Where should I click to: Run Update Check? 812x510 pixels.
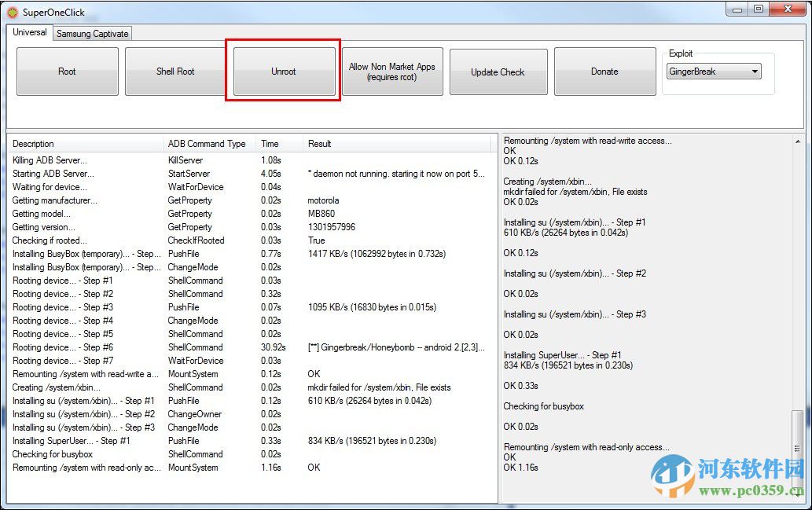[498, 72]
